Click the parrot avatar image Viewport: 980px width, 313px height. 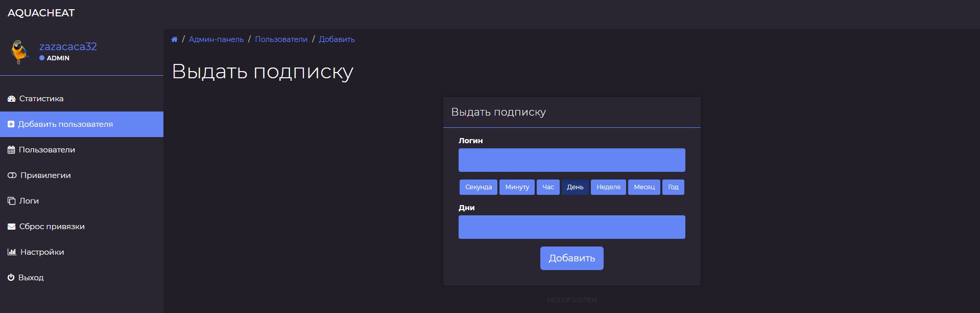click(x=20, y=52)
